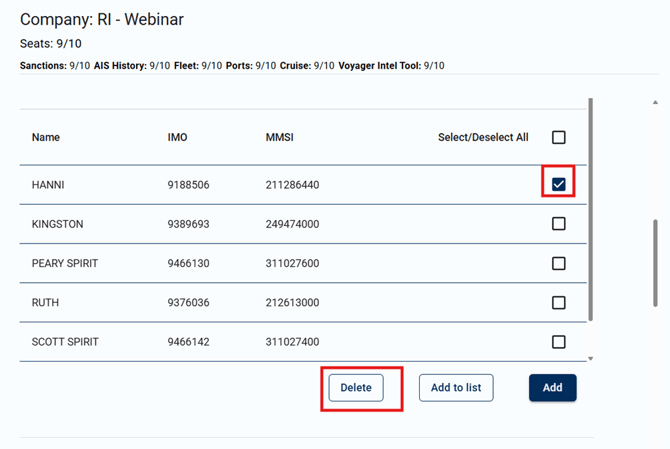670x449 pixels.
Task: Click the HANNI vessel name
Action: pos(48,185)
